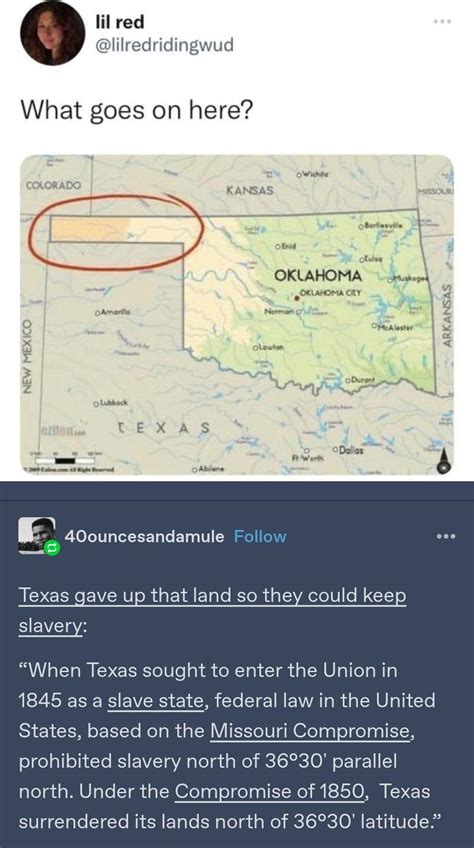Click the map's distance scale bar

(64, 460)
